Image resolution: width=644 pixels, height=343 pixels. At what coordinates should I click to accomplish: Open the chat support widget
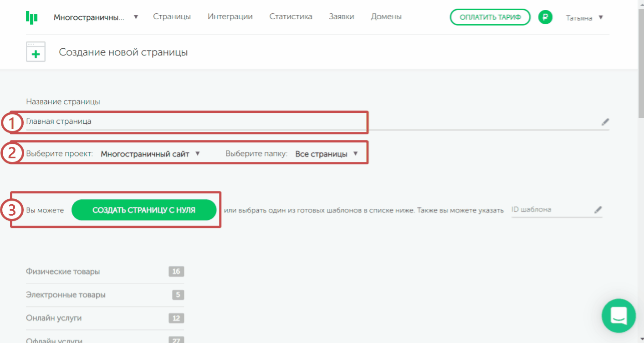coord(619,315)
